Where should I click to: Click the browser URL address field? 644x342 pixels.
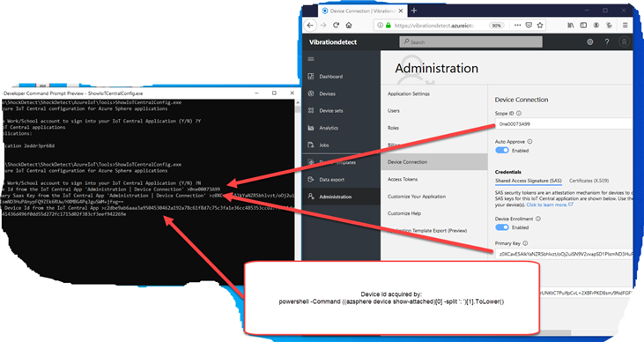[x=434, y=25]
